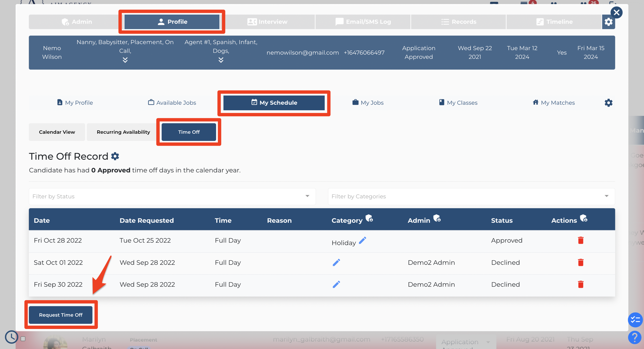Click Request Time Off button
Viewport: 644px width, 349px height.
tap(61, 315)
